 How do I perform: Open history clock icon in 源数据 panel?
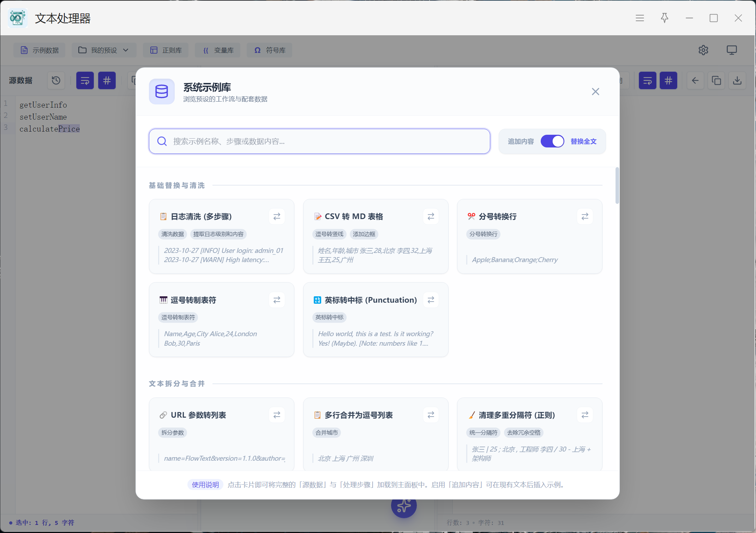click(x=56, y=81)
